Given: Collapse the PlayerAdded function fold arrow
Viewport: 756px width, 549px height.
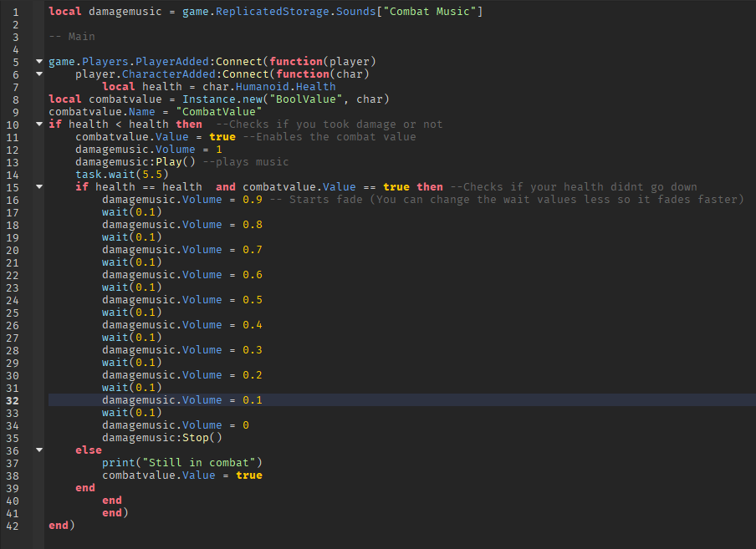Looking at the screenshot, I should (x=38, y=61).
